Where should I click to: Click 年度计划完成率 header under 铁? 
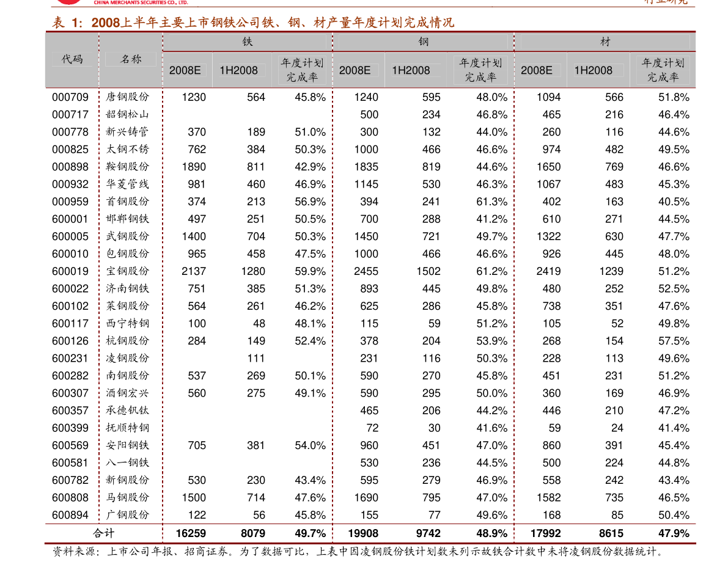click(x=302, y=70)
